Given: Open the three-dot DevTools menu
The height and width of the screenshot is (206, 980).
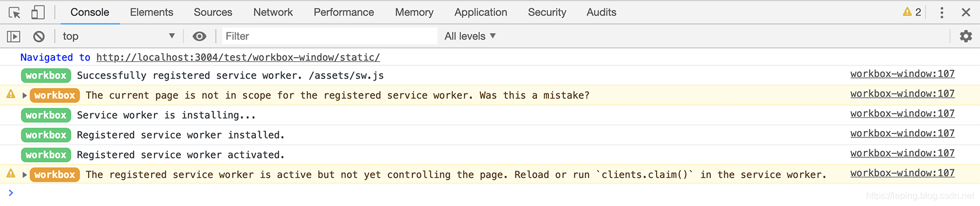Looking at the screenshot, I should pos(942,12).
